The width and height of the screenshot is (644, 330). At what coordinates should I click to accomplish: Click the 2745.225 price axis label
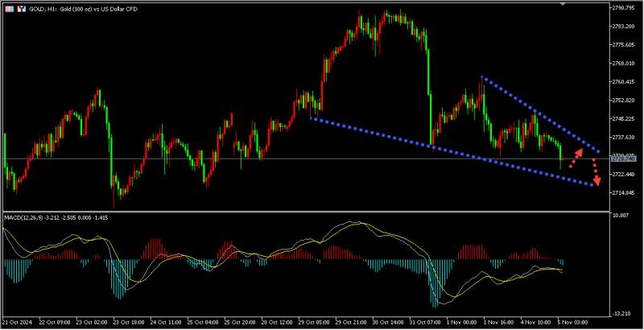click(625, 119)
